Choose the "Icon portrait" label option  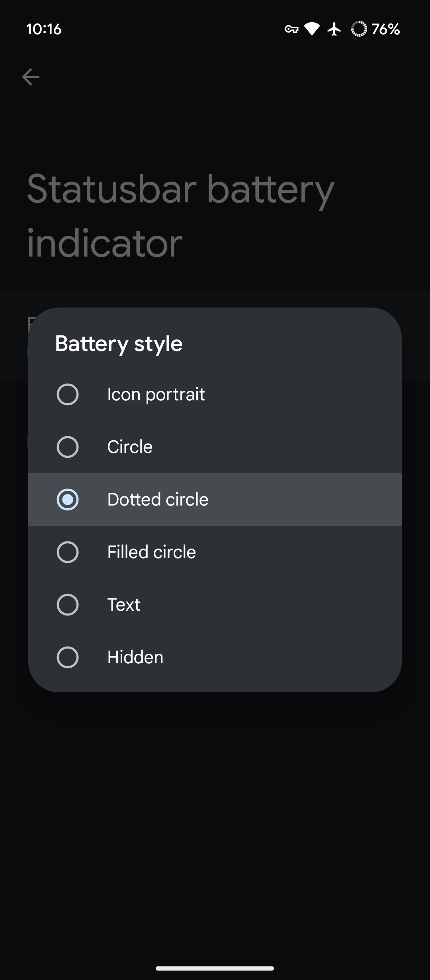point(156,394)
